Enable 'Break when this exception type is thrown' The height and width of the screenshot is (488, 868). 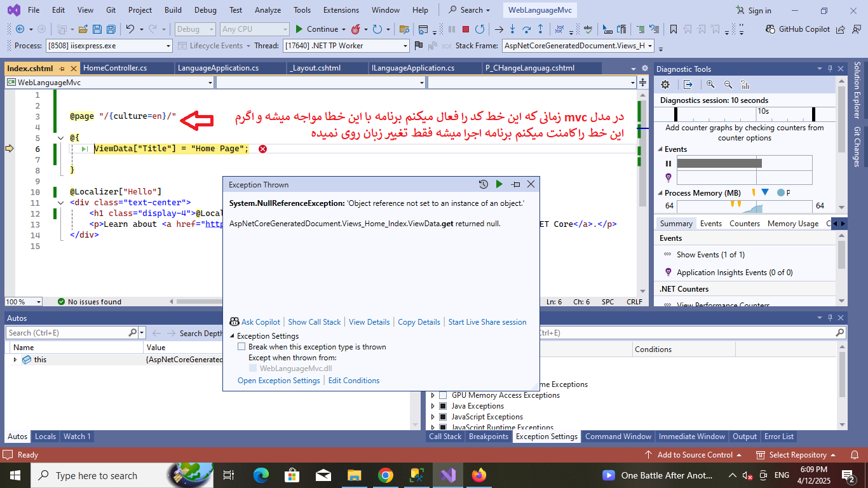(x=241, y=347)
